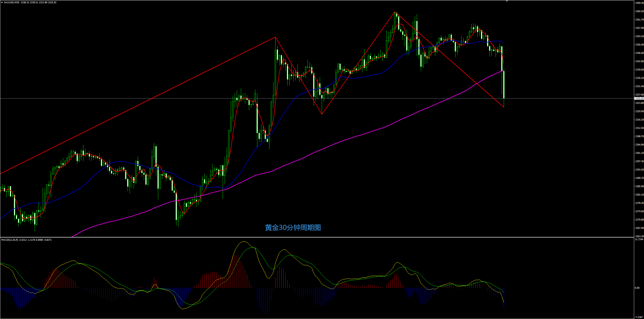The image size is (644, 319).
Task: Click the 2301.10 price scale value
Action: click(639, 153)
